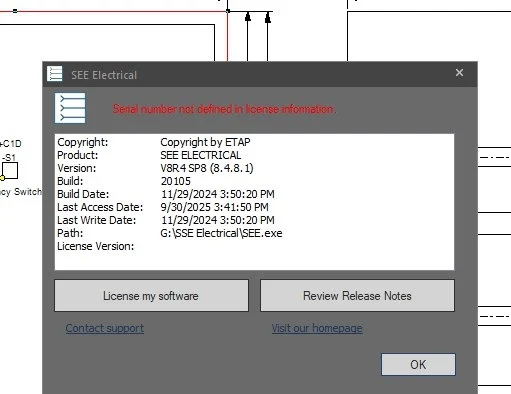Click the large SEE Electrical logo
This screenshot has width=511, height=394.
(x=70, y=108)
